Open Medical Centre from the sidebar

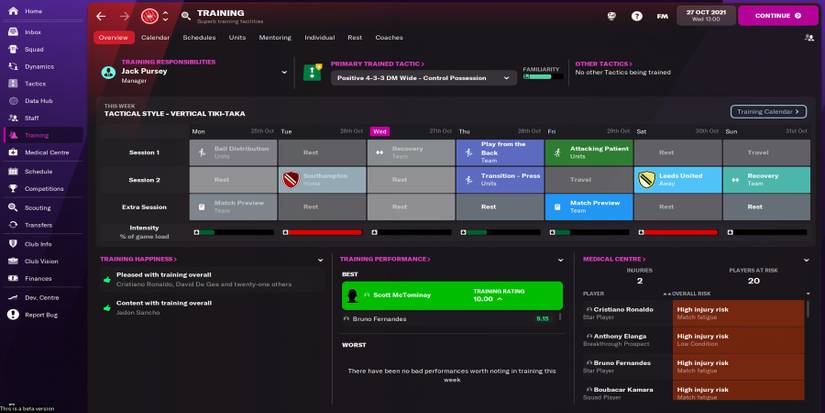pyautogui.click(x=46, y=152)
